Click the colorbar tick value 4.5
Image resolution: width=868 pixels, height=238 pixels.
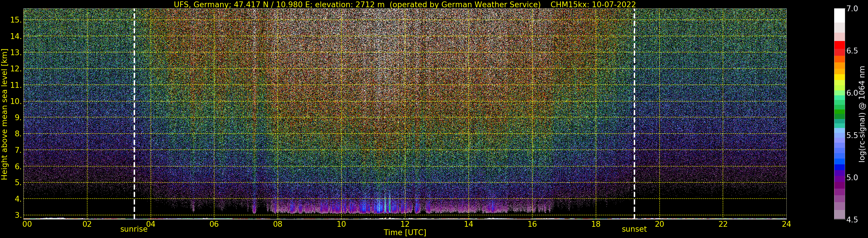click(852, 220)
